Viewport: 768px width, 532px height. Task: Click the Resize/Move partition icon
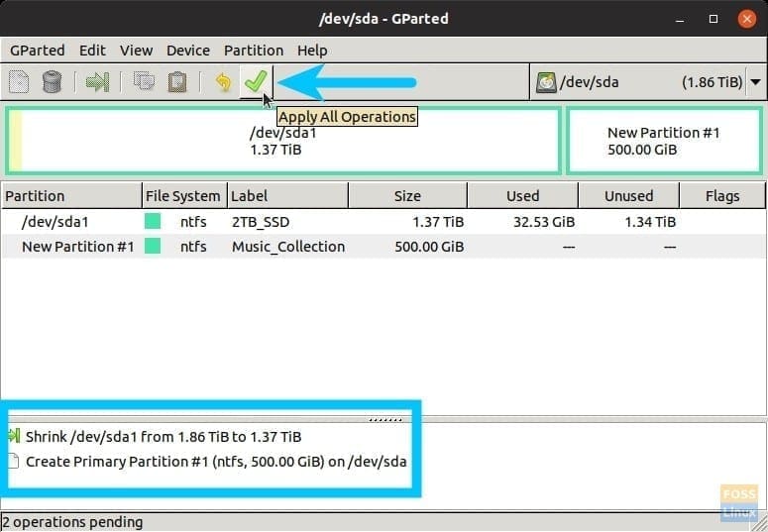(x=97, y=82)
